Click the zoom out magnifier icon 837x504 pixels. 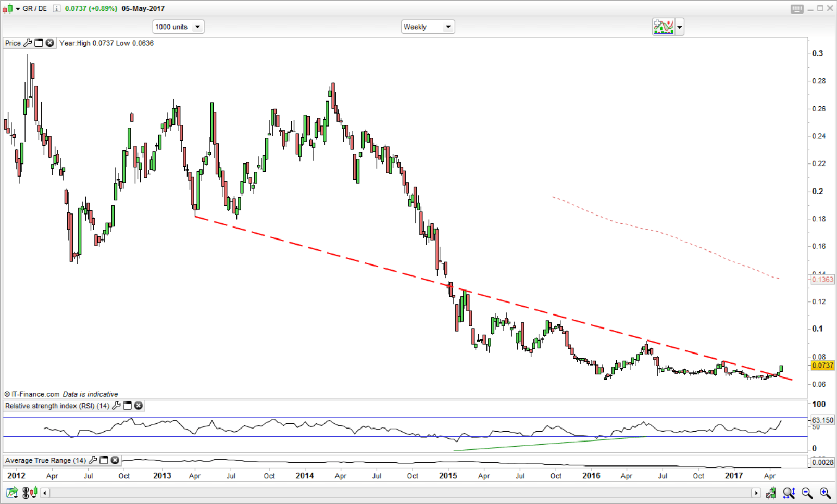[807, 493]
